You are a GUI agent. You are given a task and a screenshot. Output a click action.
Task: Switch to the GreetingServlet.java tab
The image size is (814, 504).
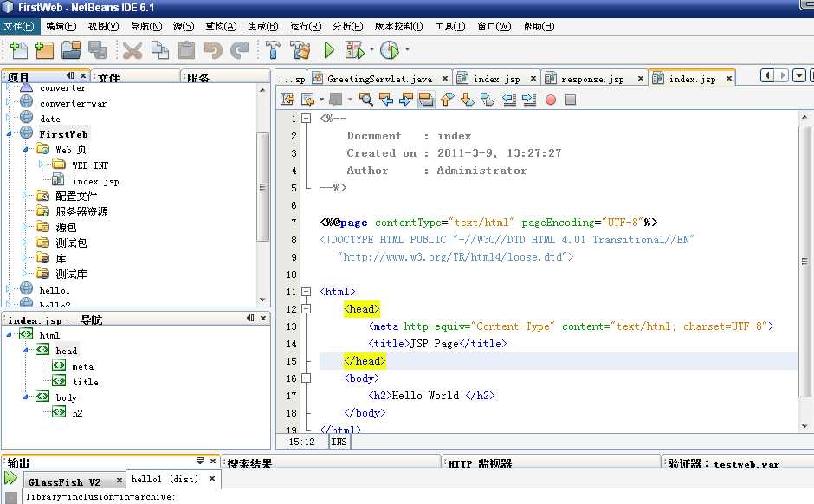tap(380, 79)
